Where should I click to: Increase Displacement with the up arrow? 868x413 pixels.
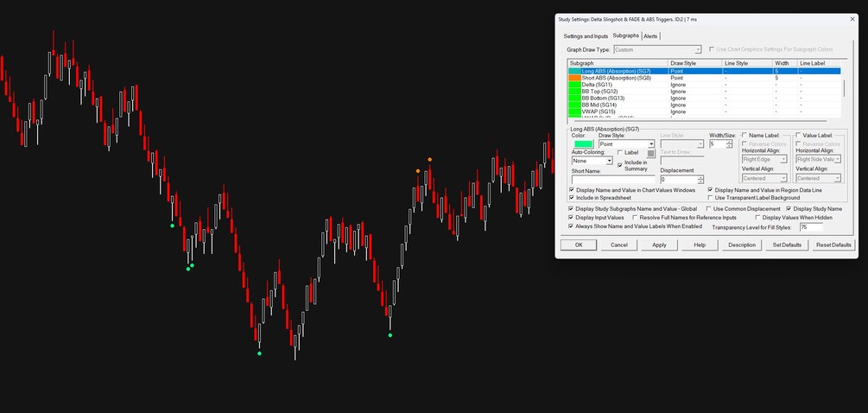pyautogui.click(x=700, y=178)
